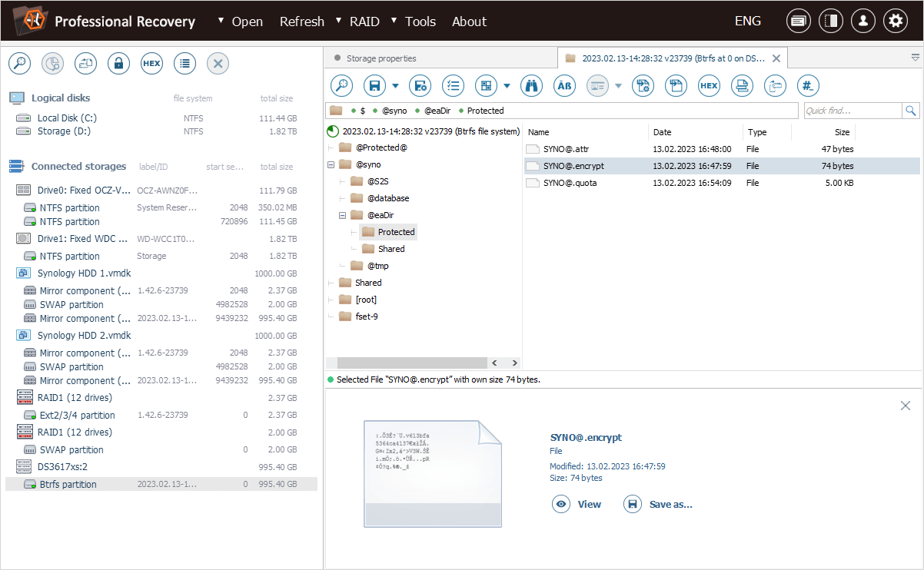
Task: Click the close storage X icon in the left toolbar
Action: pos(218,64)
